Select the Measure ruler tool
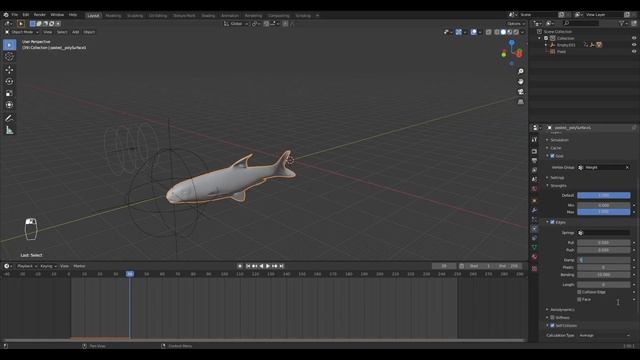Screen dimensions: 640x360 pos(9,130)
